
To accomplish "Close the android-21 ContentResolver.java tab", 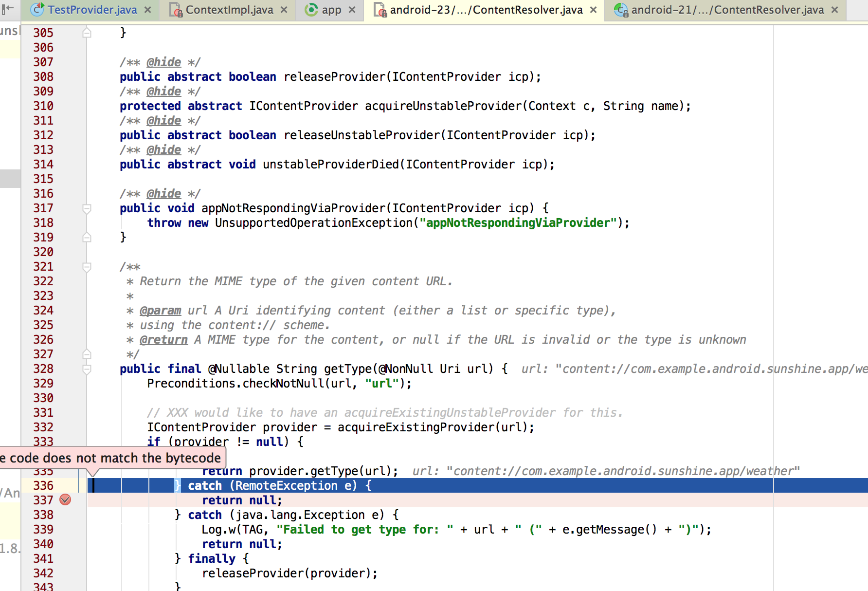I will [835, 10].
